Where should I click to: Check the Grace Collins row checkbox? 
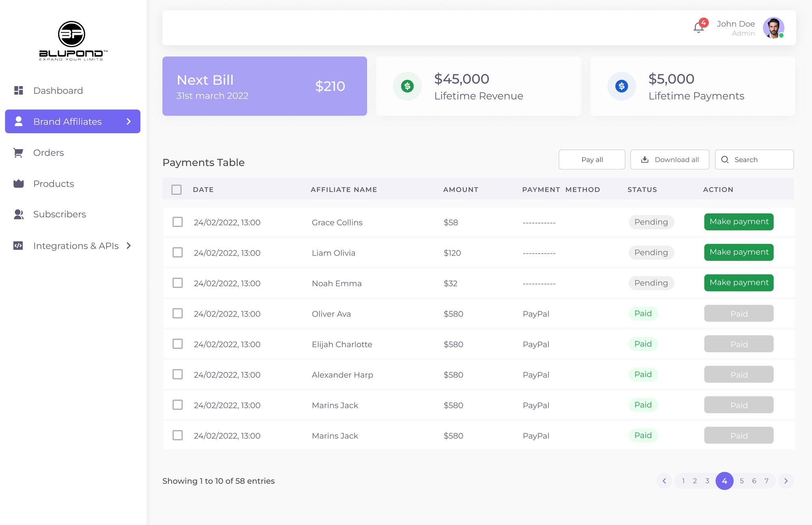tap(177, 222)
